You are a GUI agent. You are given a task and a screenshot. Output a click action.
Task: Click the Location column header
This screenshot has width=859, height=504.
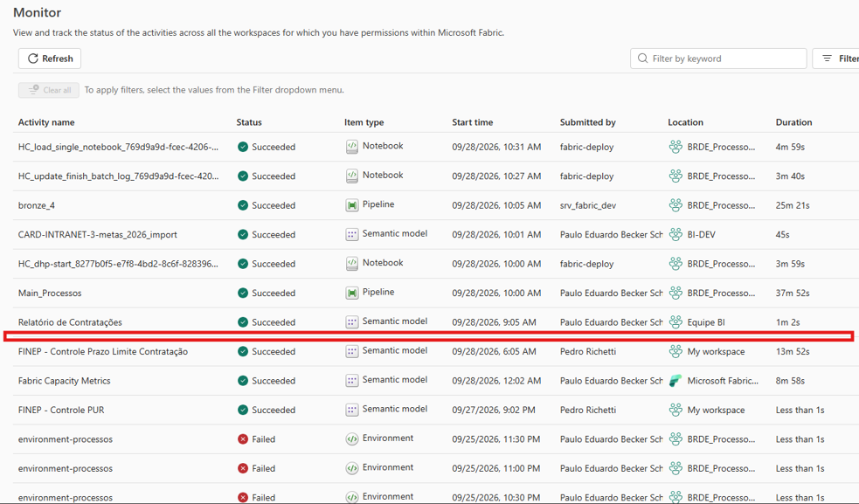pos(685,122)
